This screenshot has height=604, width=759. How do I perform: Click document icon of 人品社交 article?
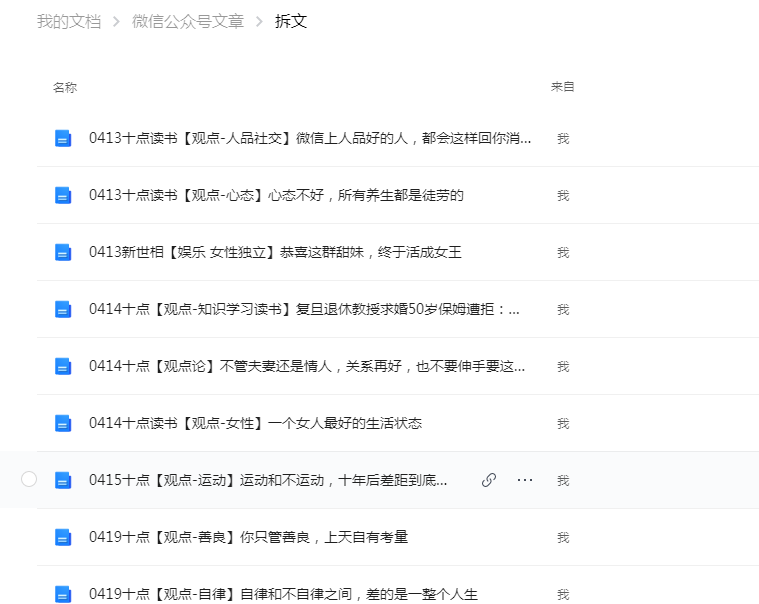point(63,138)
